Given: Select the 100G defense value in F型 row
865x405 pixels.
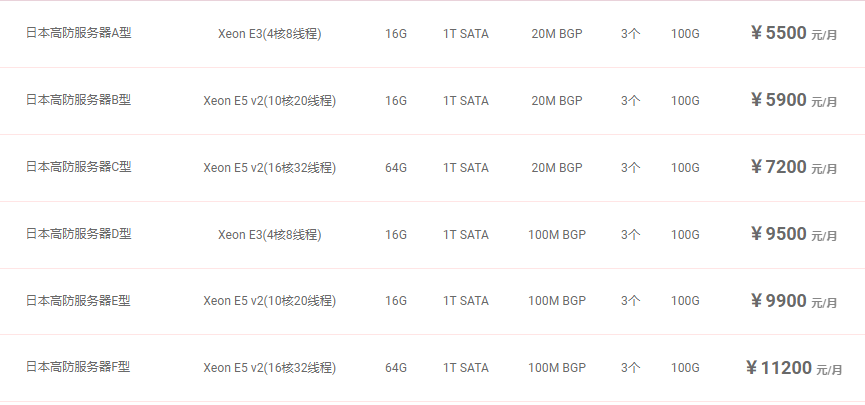Looking at the screenshot, I should (x=685, y=369).
